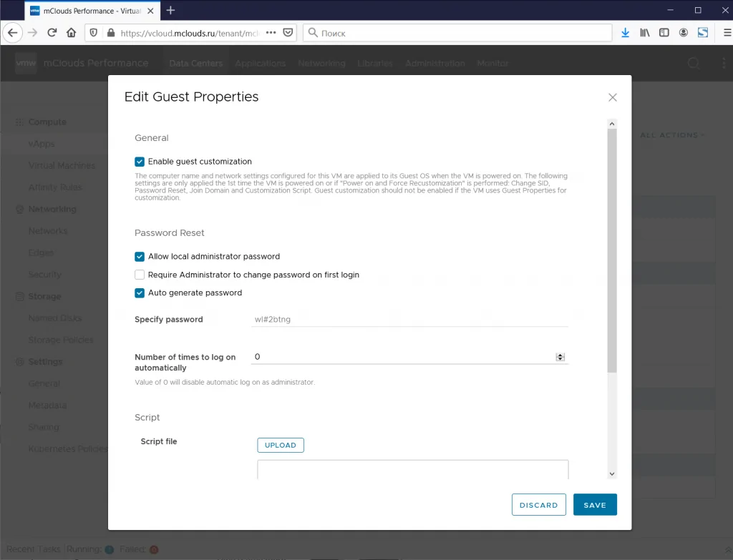Open the Pocket save icon

[288, 33]
